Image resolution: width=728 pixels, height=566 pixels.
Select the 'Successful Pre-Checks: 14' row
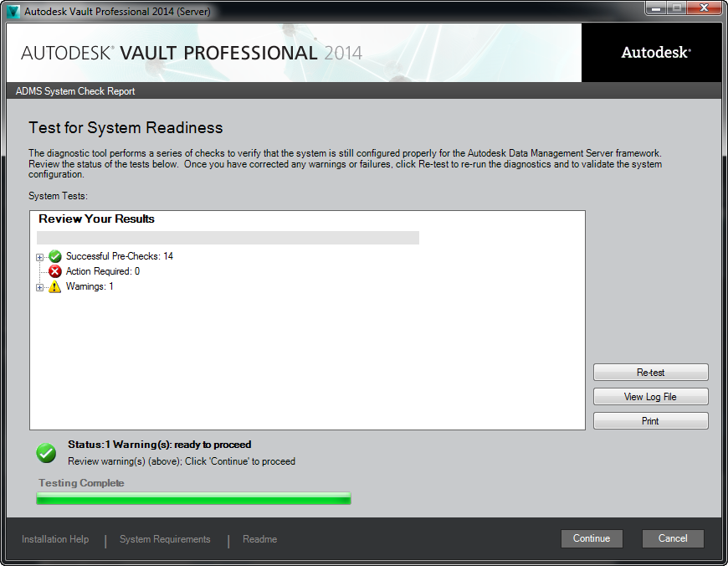coord(120,256)
